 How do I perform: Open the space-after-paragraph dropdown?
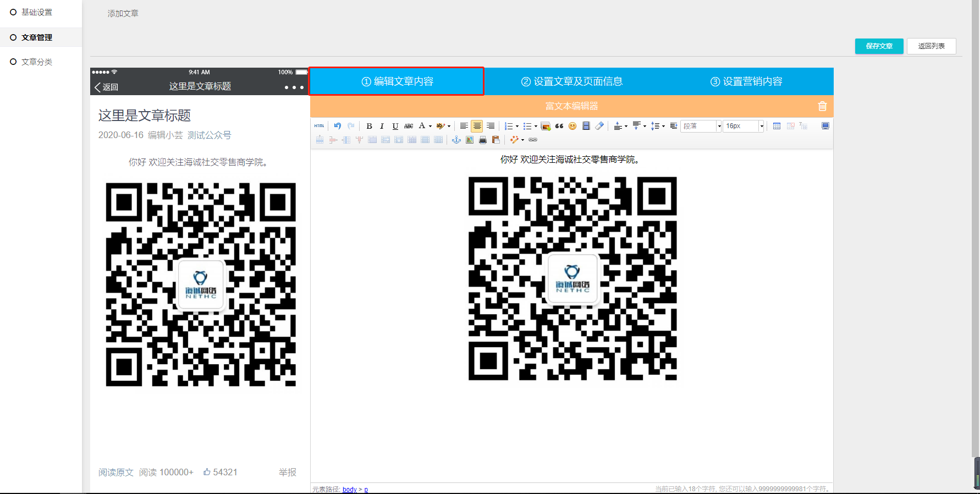645,127
